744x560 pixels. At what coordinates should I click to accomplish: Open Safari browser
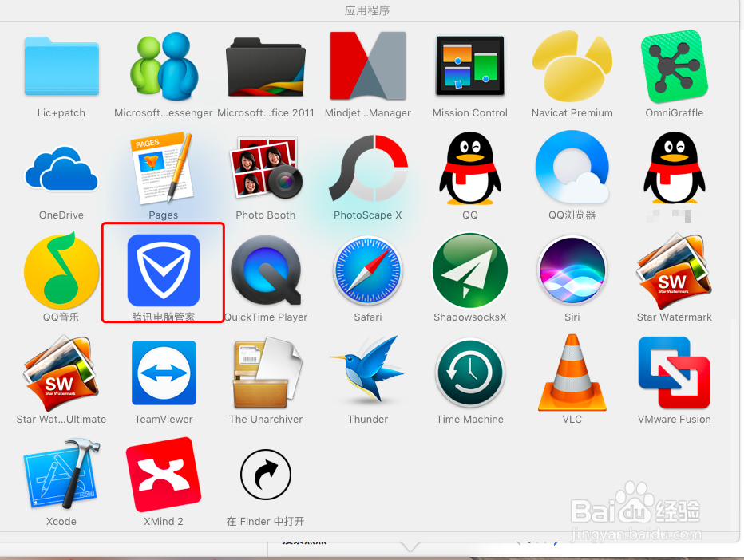pos(368,270)
